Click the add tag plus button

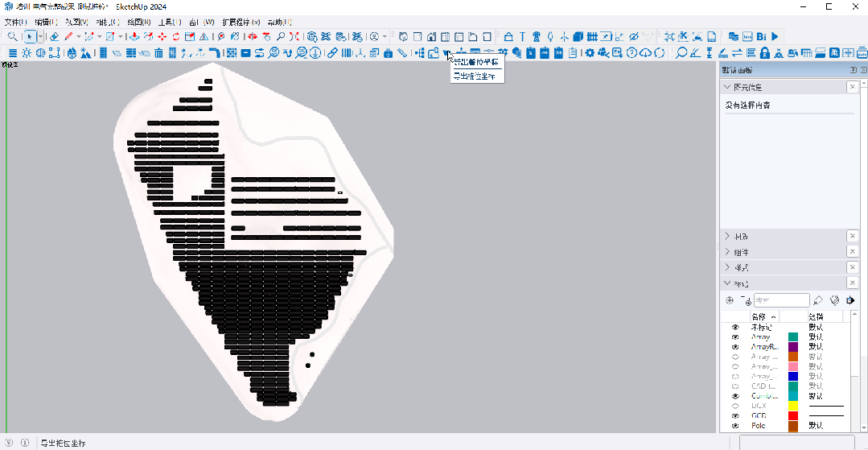[x=730, y=300]
